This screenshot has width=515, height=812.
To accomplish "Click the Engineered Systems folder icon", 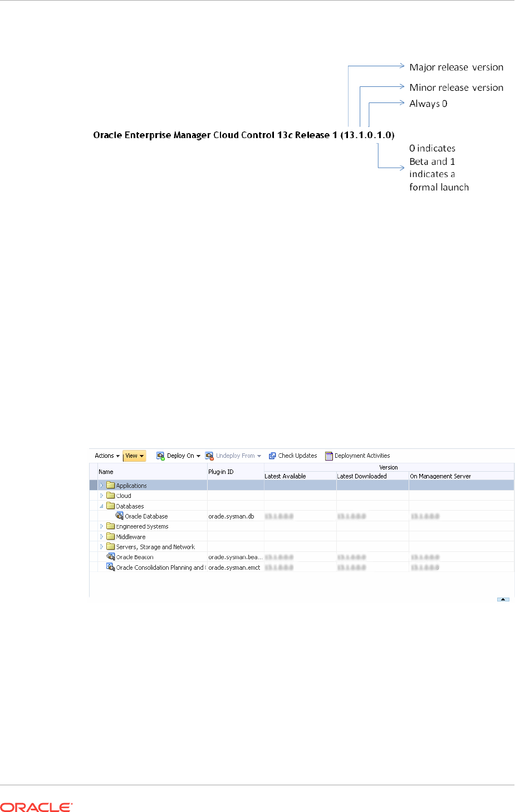I will point(111,526).
